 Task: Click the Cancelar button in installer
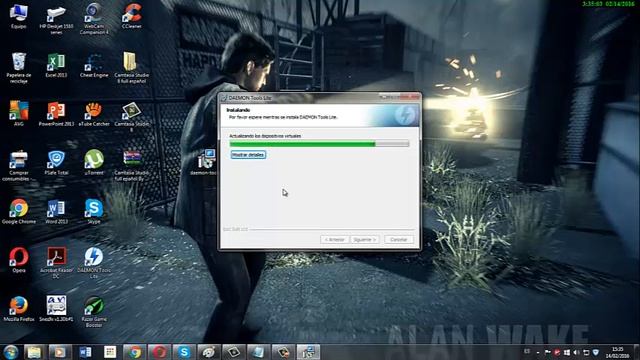pos(399,240)
